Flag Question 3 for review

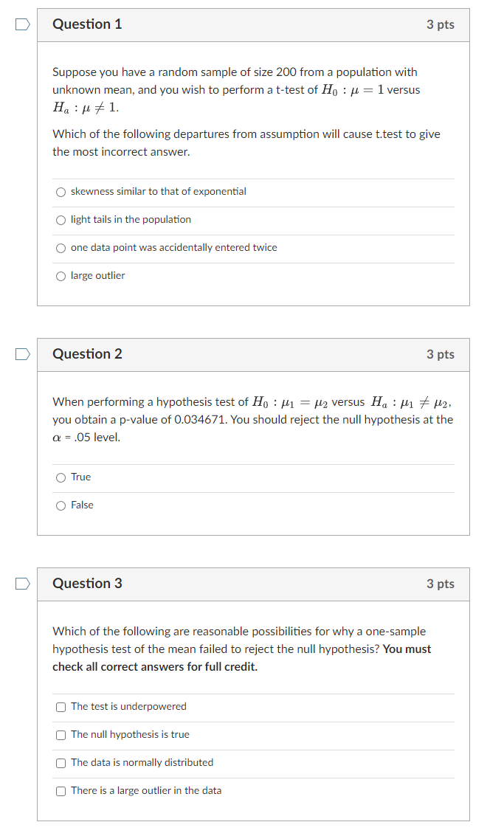coord(22,584)
